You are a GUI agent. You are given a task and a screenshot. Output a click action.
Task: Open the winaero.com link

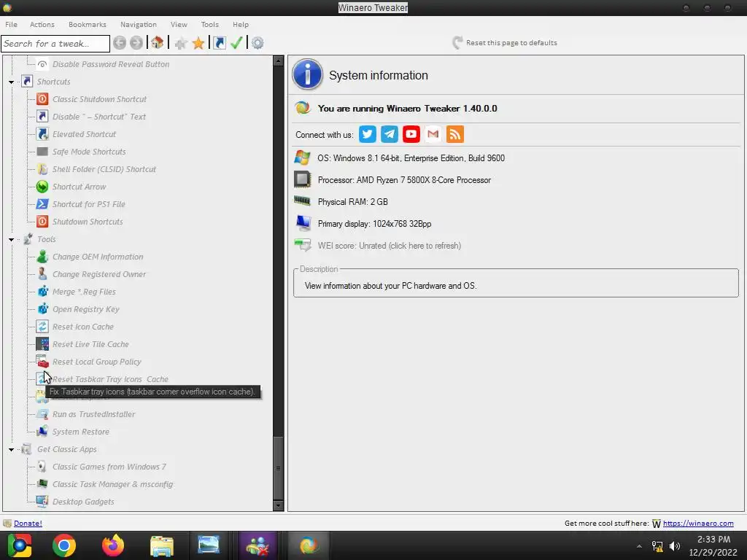tap(698, 524)
